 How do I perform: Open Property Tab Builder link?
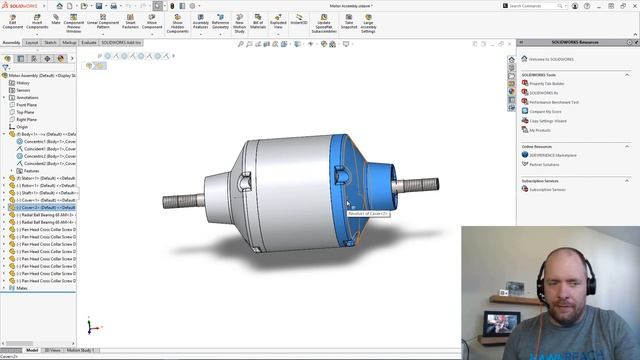(x=547, y=84)
